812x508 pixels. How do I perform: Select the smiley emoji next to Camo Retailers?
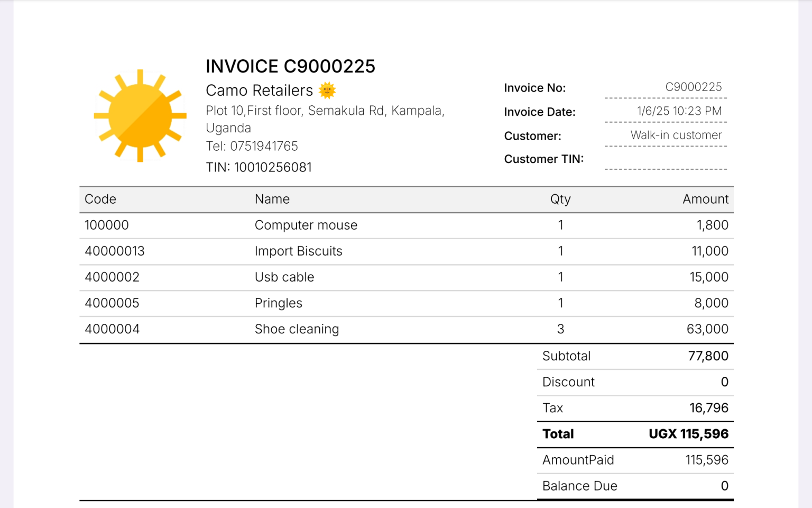click(329, 90)
